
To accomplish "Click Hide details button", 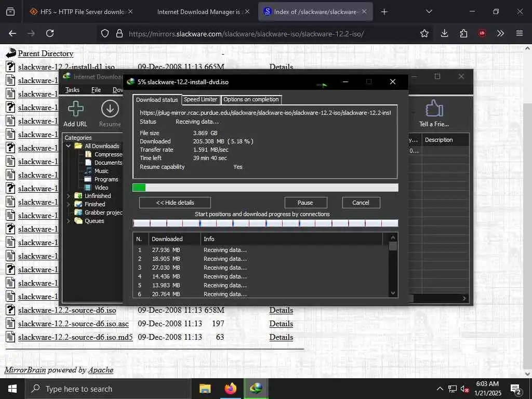I will (175, 203).
